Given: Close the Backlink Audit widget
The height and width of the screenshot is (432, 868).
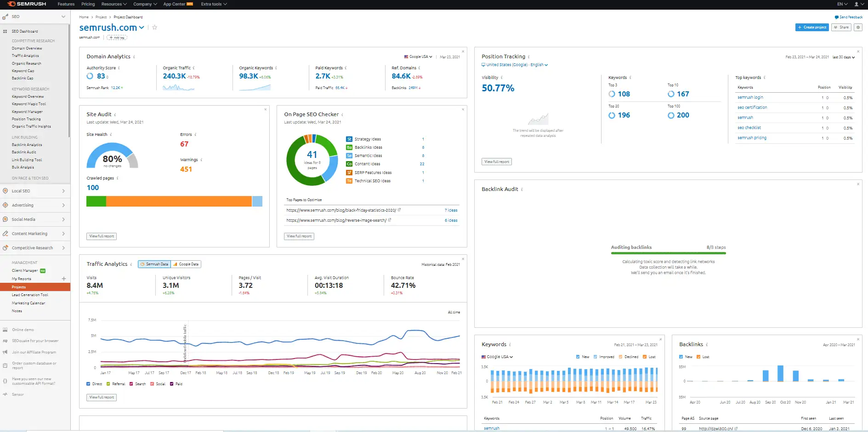Looking at the screenshot, I should pos(858,184).
